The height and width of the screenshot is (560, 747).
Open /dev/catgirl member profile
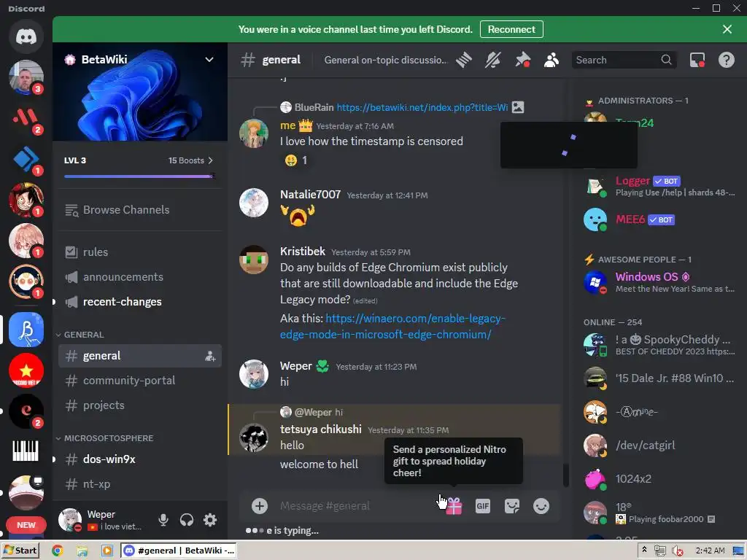click(x=660, y=446)
